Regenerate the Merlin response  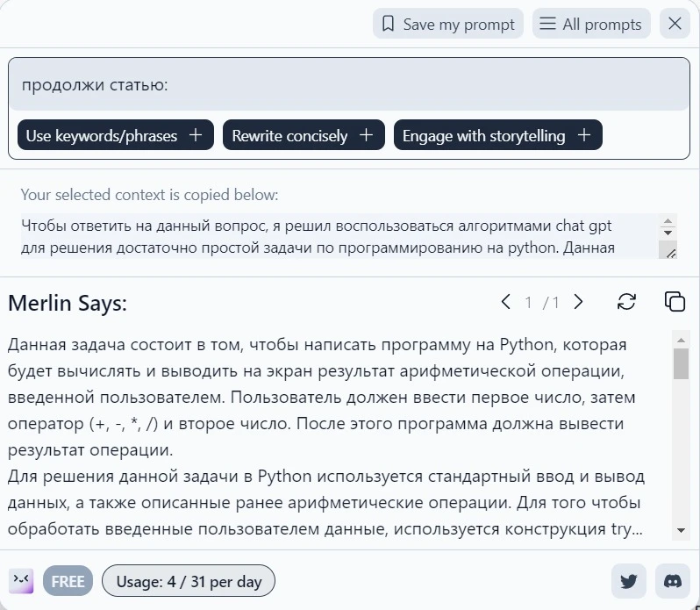(x=626, y=301)
